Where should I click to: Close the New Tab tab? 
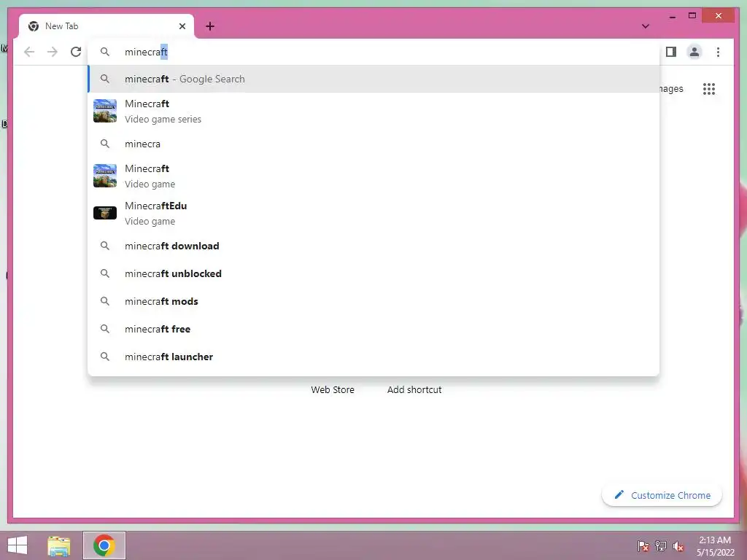182,26
